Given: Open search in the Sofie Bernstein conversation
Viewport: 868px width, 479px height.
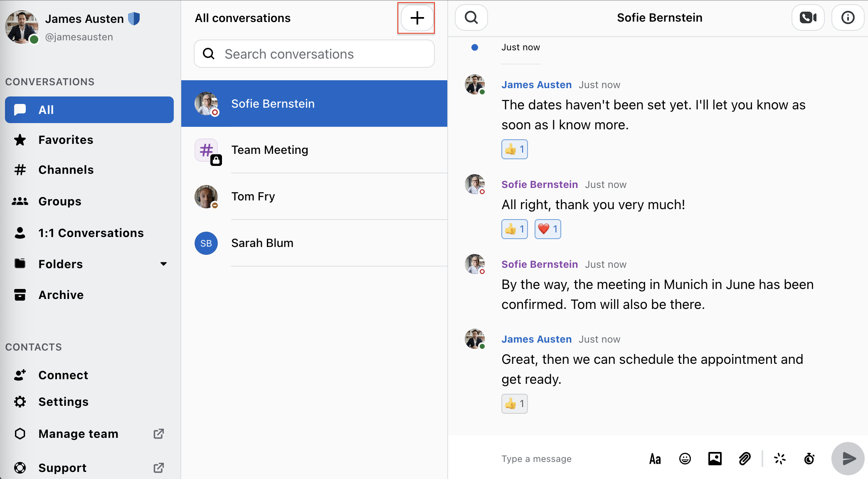Looking at the screenshot, I should (x=471, y=17).
